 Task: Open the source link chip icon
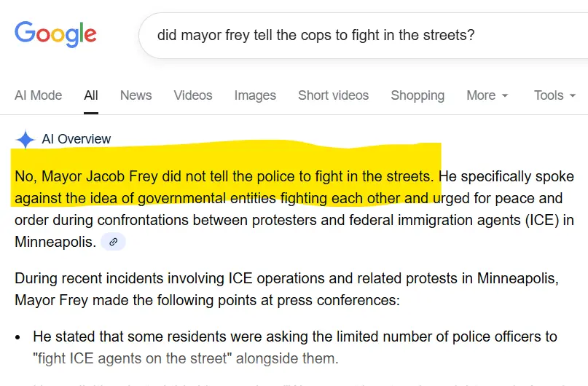tap(114, 242)
